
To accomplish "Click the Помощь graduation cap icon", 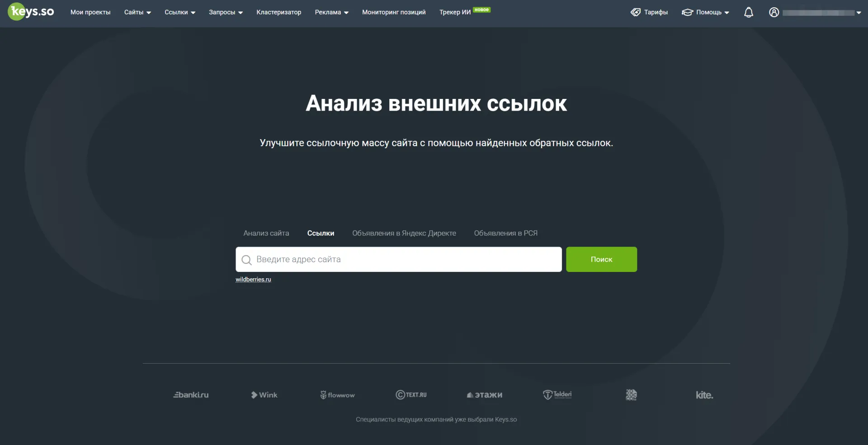I will (x=687, y=12).
